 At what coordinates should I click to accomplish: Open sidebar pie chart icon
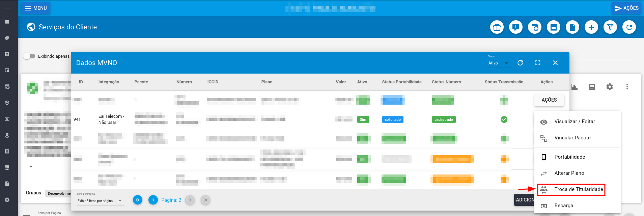pos(7,38)
